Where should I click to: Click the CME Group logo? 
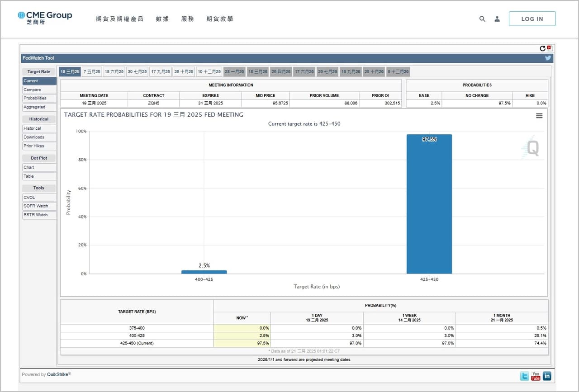(45, 18)
